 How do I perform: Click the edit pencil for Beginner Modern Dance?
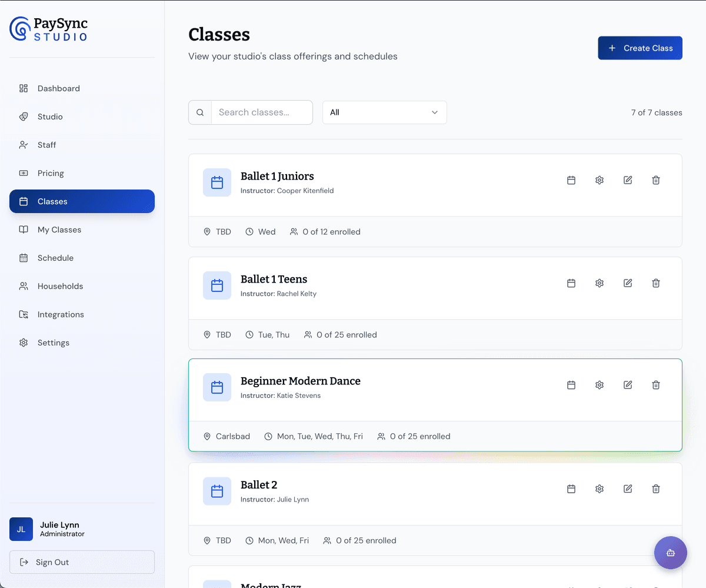pos(627,384)
